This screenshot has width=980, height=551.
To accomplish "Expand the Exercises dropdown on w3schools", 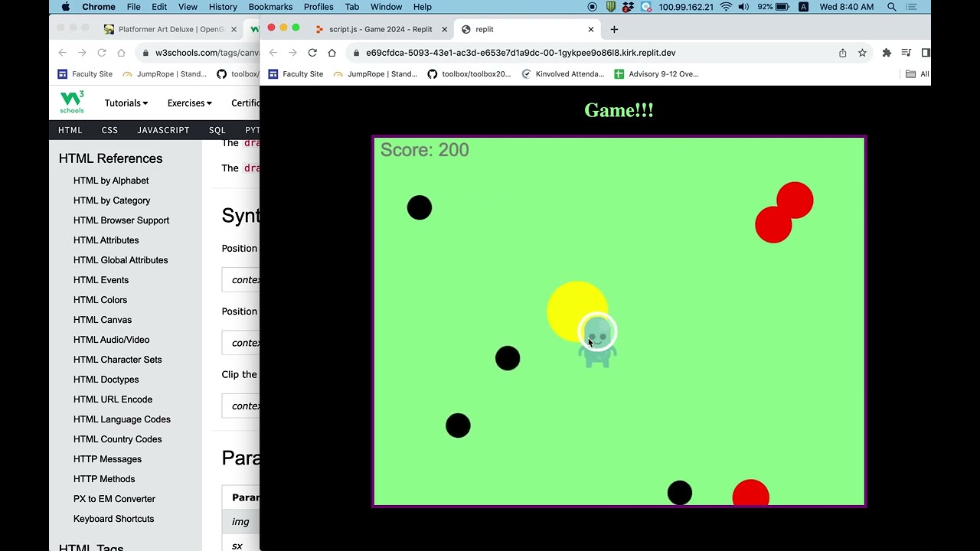I will tap(189, 103).
